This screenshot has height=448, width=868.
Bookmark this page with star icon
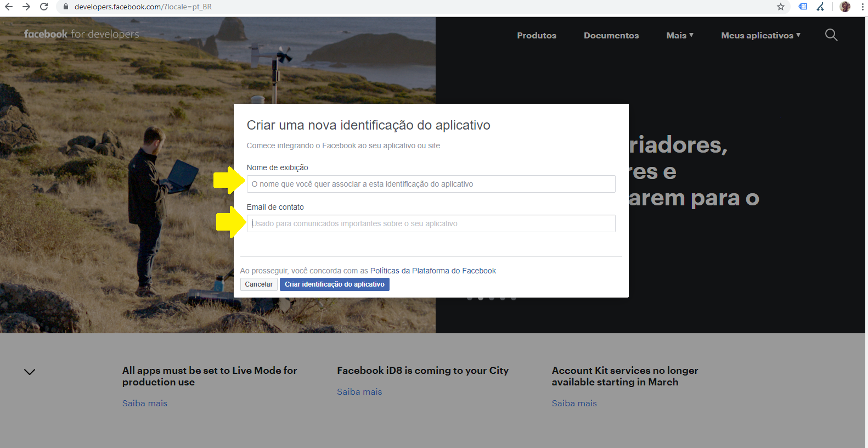(781, 7)
